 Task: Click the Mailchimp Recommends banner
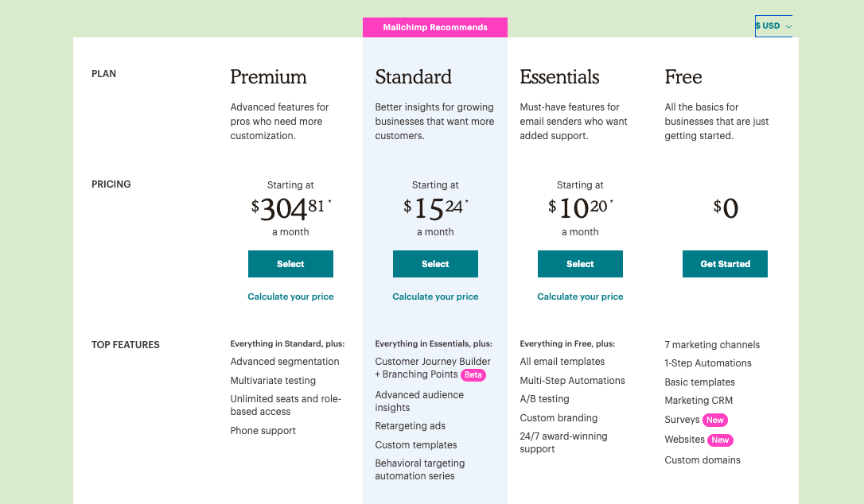[435, 28]
